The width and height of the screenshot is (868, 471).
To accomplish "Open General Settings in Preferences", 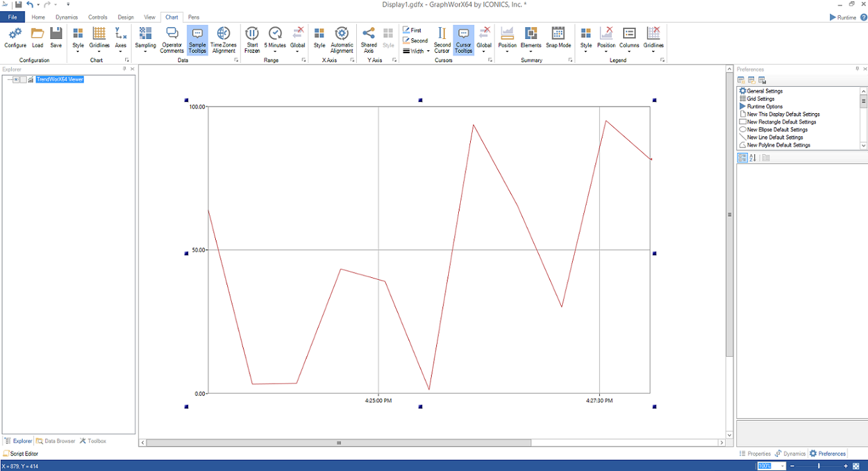I will pyautogui.click(x=765, y=91).
